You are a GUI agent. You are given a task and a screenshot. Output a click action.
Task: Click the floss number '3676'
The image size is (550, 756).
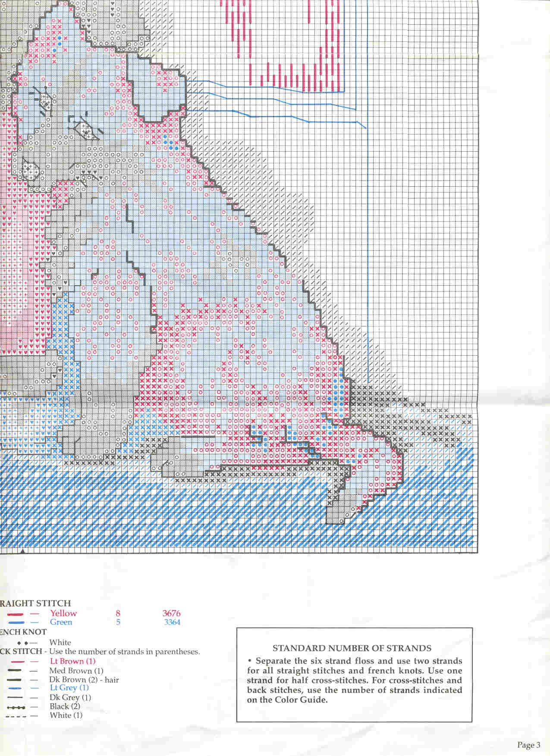tap(171, 613)
